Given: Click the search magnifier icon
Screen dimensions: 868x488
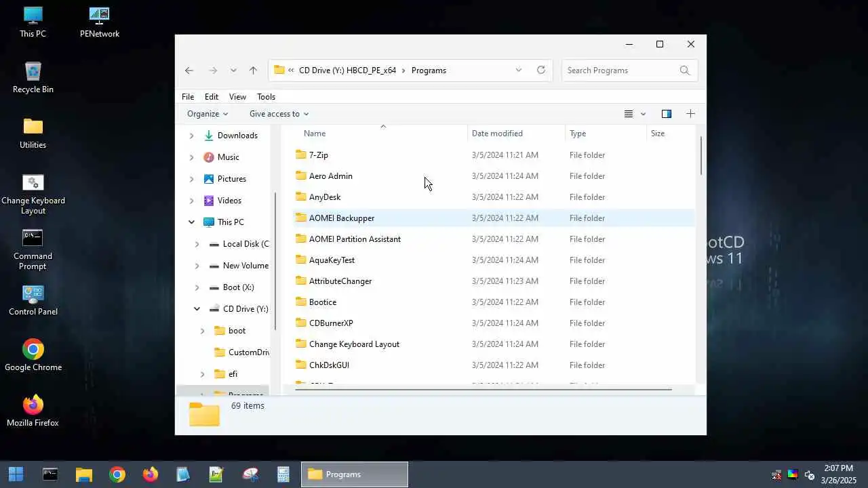Looking at the screenshot, I should click(x=685, y=70).
